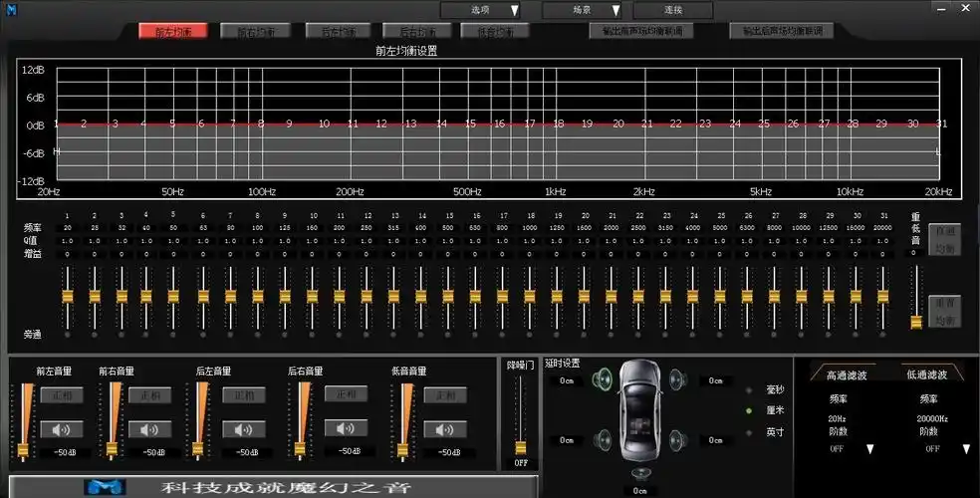Switch to the 低音均衡 tab
The height and width of the screenshot is (498, 980).
tap(495, 31)
